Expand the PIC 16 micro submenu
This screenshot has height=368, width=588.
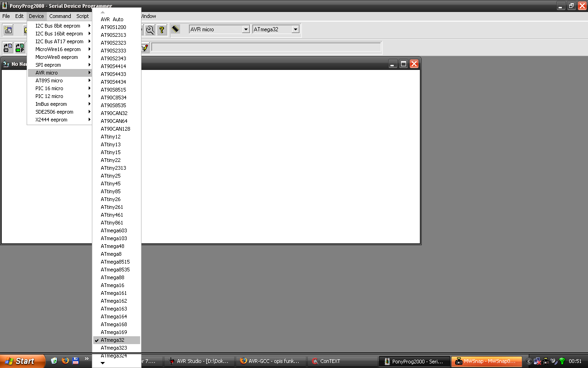(60, 88)
